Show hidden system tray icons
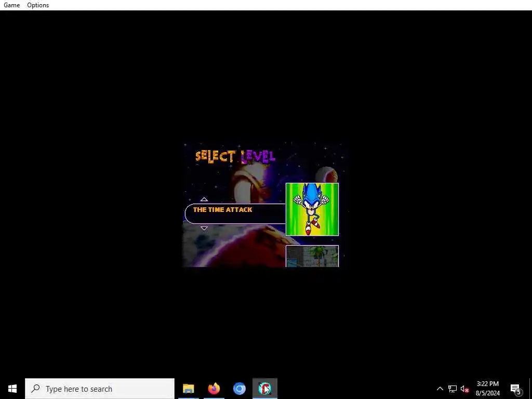532x399 pixels. click(x=440, y=389)
